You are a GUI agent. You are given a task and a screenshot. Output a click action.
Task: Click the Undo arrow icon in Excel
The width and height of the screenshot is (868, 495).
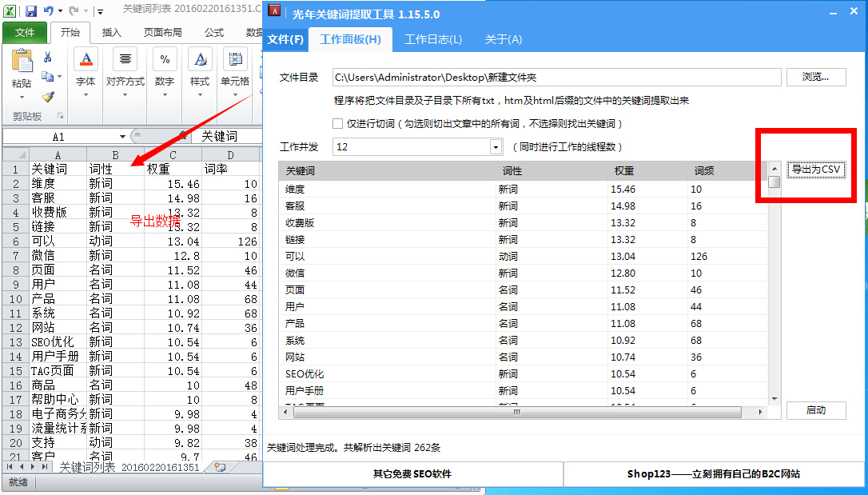(49, 11)
